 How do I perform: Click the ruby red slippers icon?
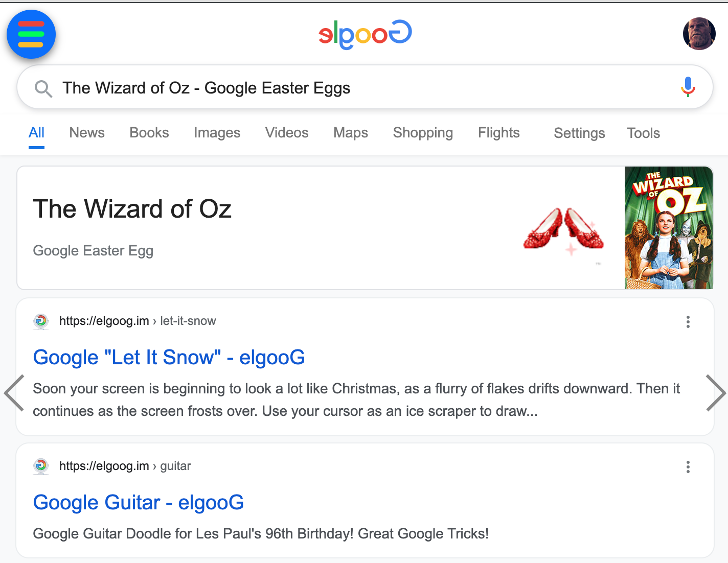pos(563,229)
